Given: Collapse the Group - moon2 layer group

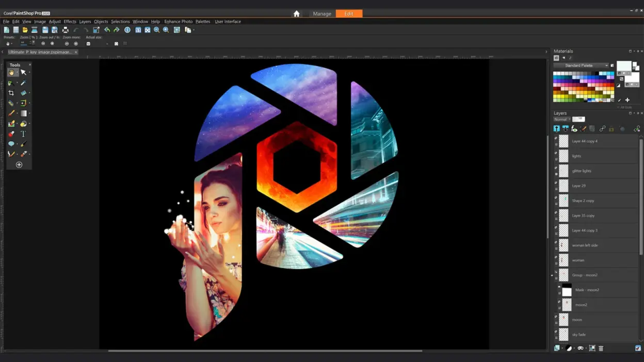Looking at the screenshot, I should (x=552, y=276).
